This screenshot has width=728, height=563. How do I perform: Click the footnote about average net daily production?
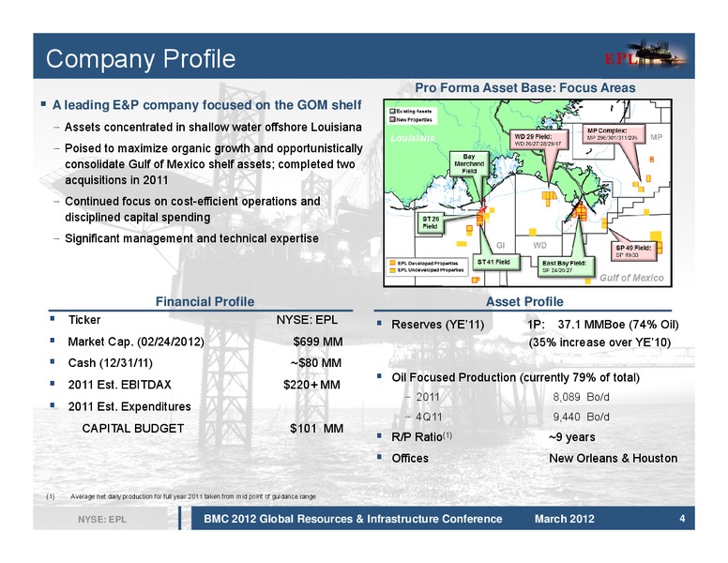192,496
